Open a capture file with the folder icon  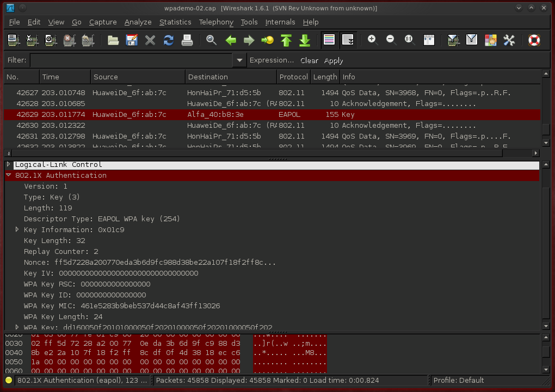(113, 40)
